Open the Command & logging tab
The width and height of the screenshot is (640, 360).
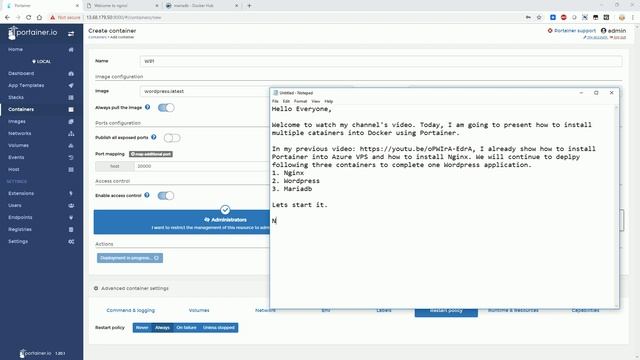pyautogui.click(x=131, y=311)
